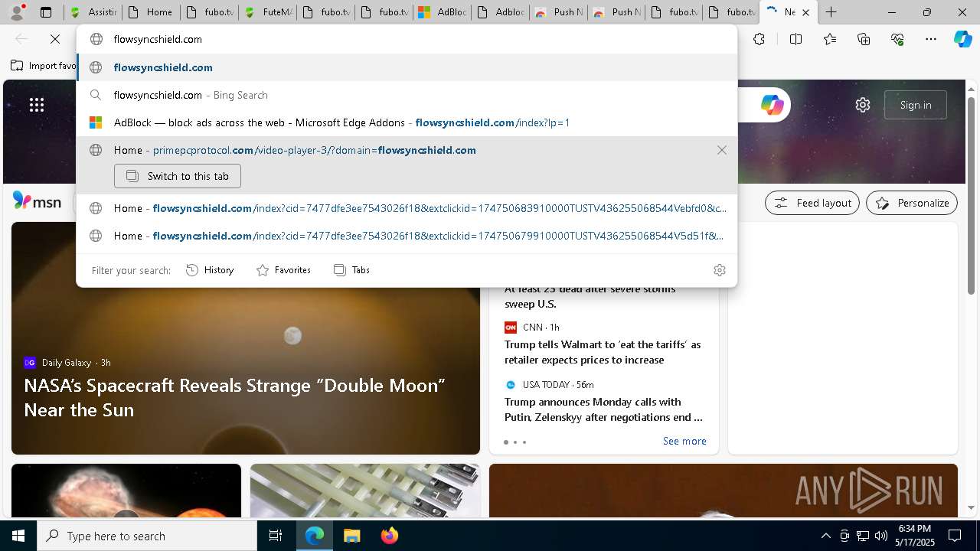Open the Edge profile avatar icon

pyautogui.click(x=17, y=11)
